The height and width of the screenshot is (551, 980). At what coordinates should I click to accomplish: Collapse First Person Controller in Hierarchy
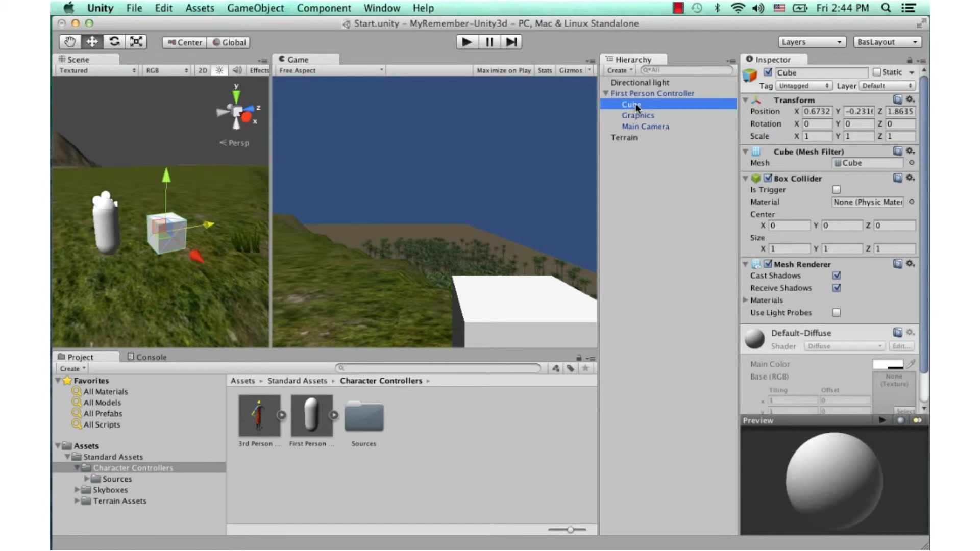[x=606, y=93]
